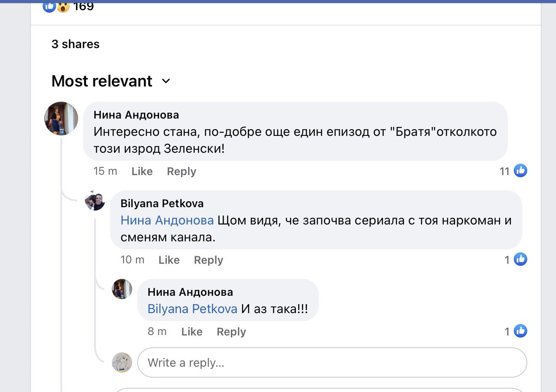
Task: Click the 'Write a reply…' input field
Action: coord(332,362)
